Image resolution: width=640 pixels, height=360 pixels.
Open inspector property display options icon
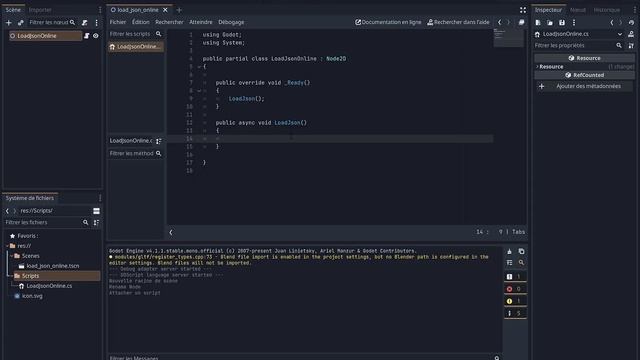(631, 46)
